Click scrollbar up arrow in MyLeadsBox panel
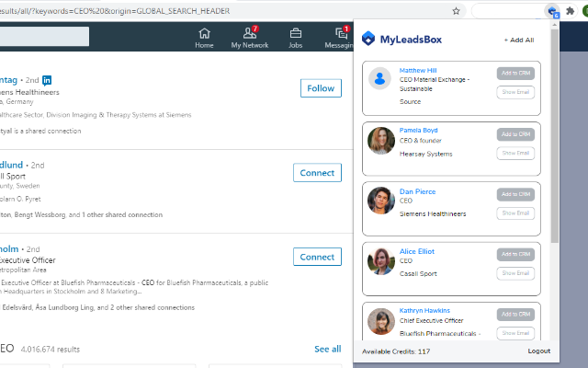This screenshot has height=368, width=588. coord(555,25)
